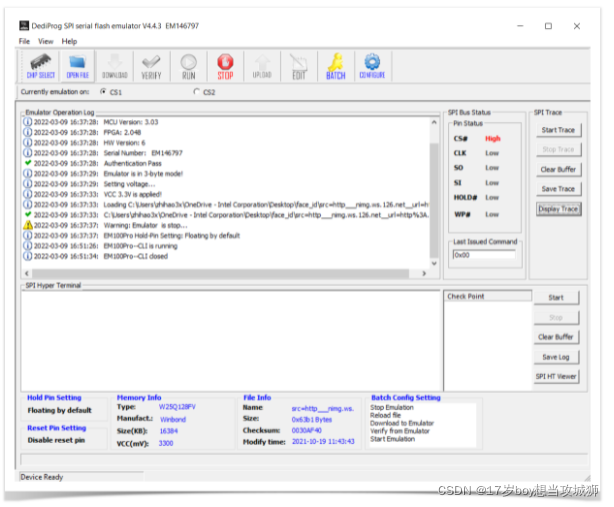Screen dimensions: 614x507
Task: Click the log horizontal scrollbar thumb
Action: point(220,273)
